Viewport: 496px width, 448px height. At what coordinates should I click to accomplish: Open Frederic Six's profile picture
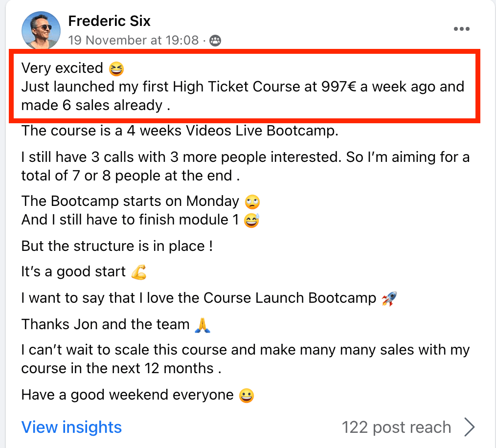tap(41, 30)
